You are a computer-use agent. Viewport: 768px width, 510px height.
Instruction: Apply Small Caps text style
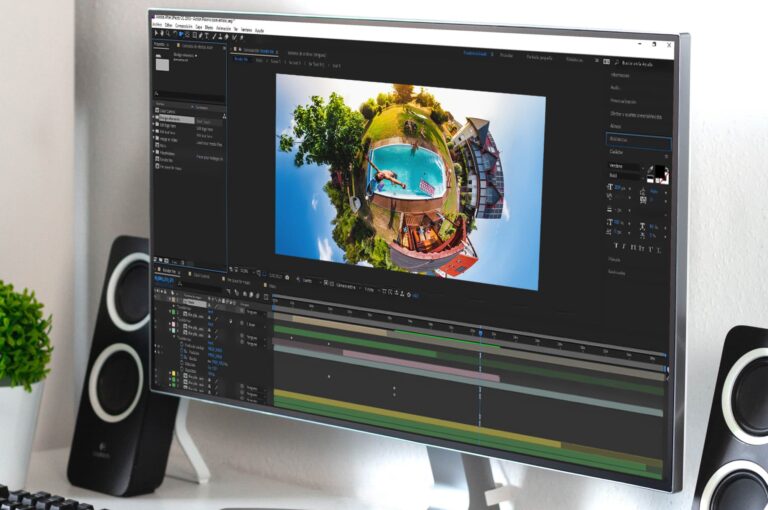(x=641, y=248)
